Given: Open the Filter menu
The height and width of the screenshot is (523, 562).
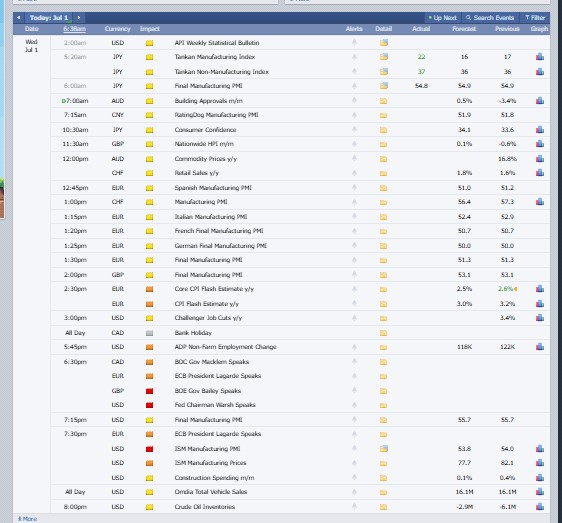Looking at the screenshot, I should click(535, 18).
